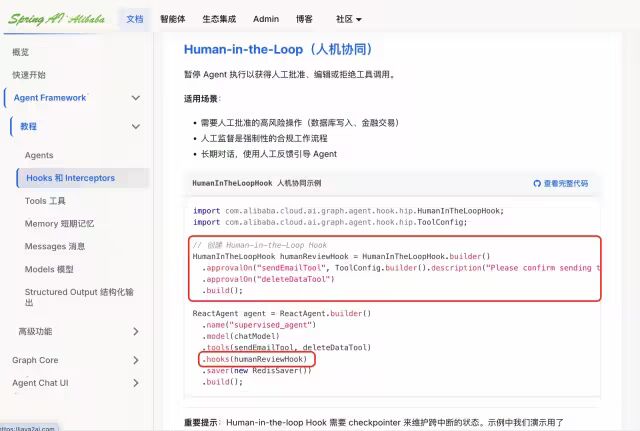Expand the 社区 dropdown menu
The image size is (640, 431).
pyautogui.click(x=348, y=19)
